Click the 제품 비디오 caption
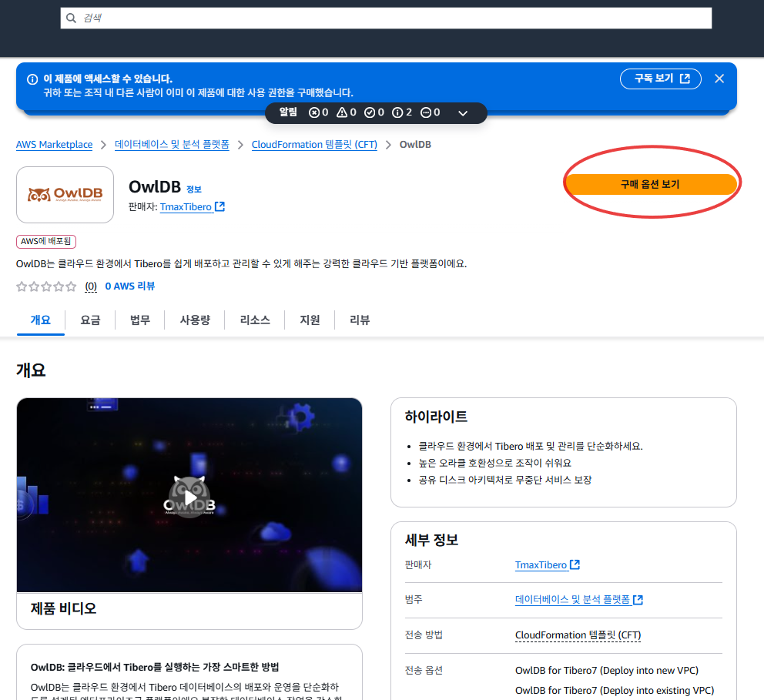This screenshot has width=764, height=700. pyautogui.click(x=63, y=608)
